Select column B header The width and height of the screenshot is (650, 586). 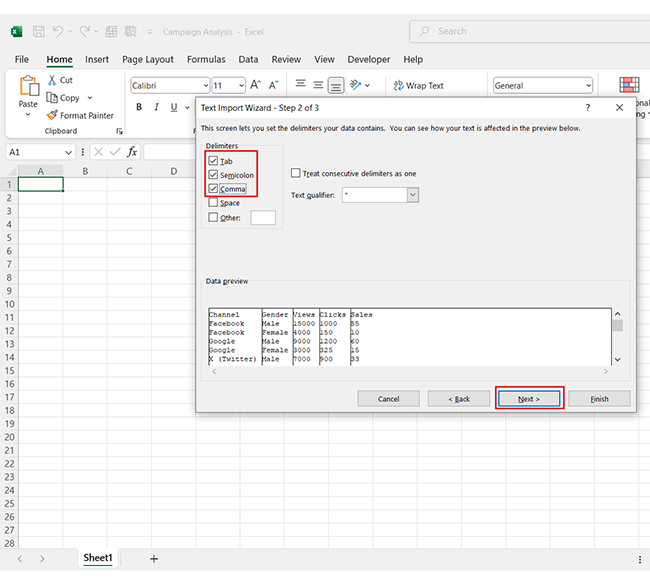tap(85, 171)
